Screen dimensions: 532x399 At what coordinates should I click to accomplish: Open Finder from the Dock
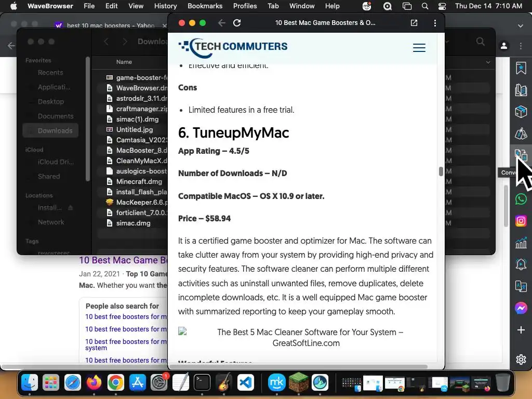(x=30, y=382)
